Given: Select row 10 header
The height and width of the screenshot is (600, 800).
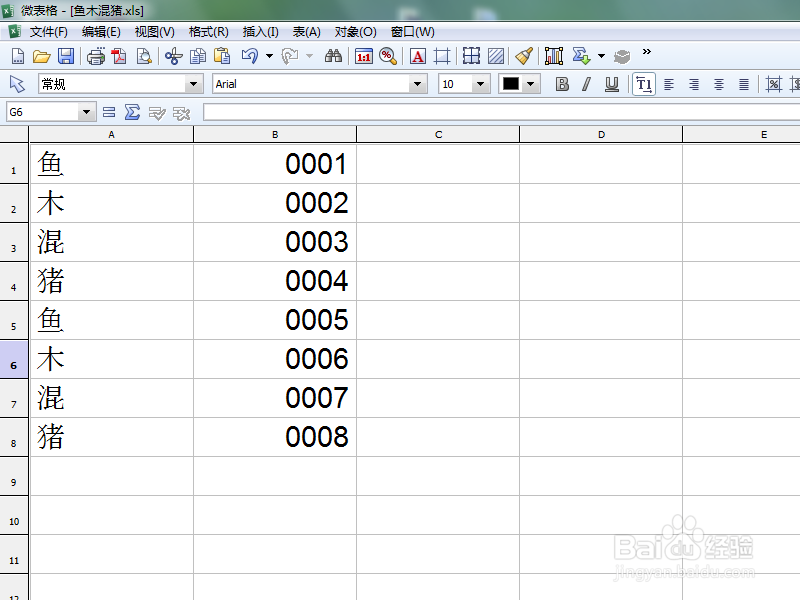Looking at the screenshot, I should (x=14, y=515).
